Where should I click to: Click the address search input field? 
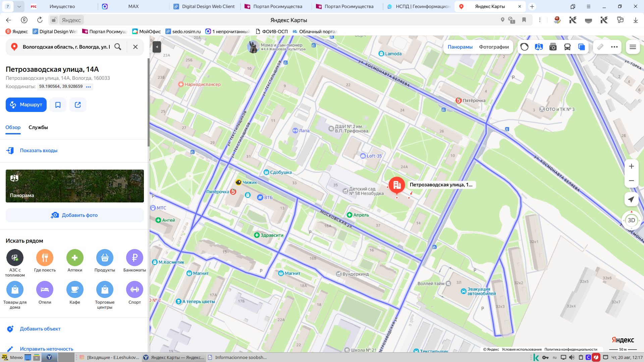[66, 47]
